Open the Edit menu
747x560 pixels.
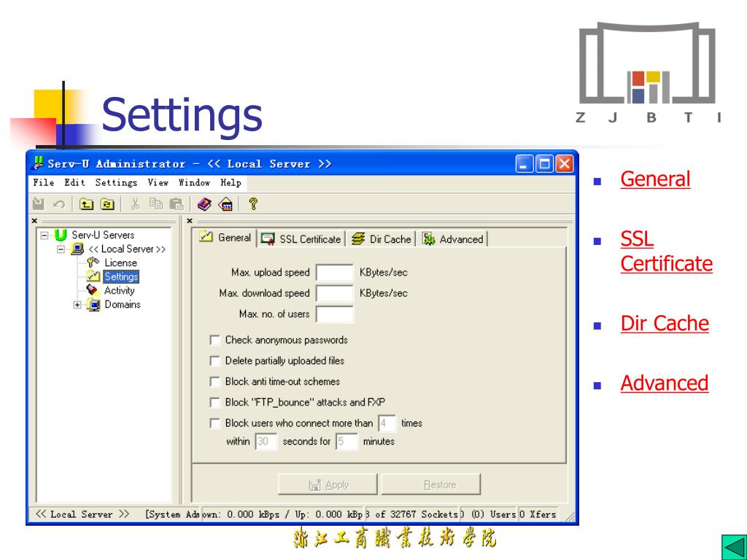(x=75, y=183)
